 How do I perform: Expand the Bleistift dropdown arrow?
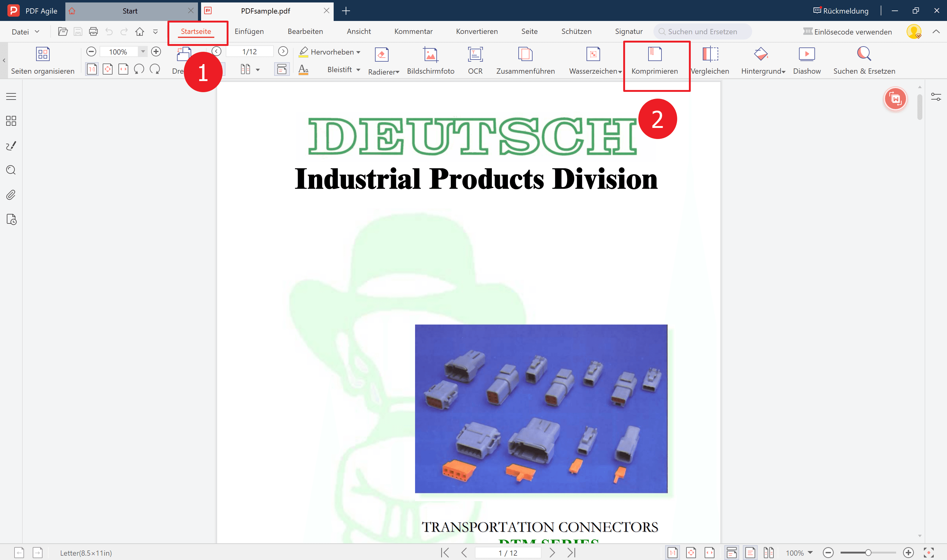[358, 70]
